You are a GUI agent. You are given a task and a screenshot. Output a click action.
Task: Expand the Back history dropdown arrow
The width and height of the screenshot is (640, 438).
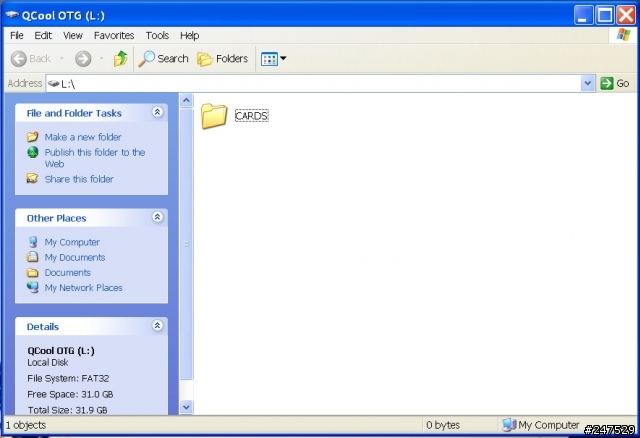tap(62, 59)
